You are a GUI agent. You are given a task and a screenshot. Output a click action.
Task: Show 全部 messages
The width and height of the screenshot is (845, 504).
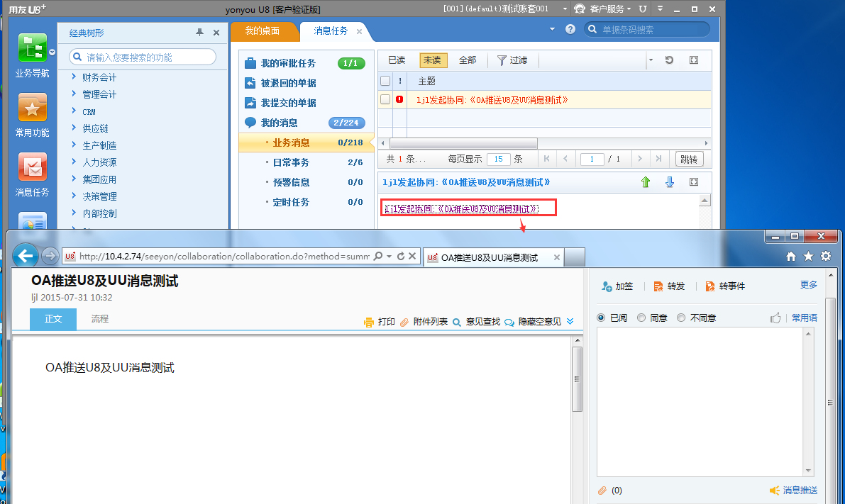468,60
